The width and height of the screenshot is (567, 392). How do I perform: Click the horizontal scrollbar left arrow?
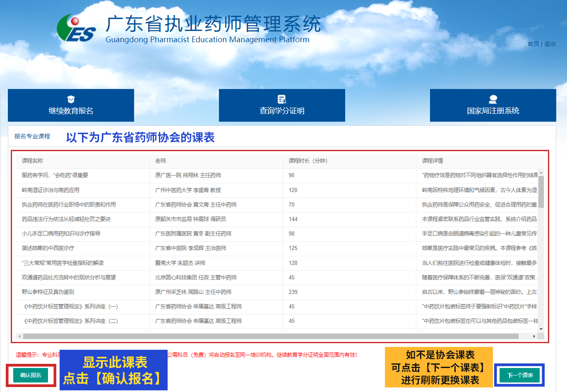pyautogui.click(x=19, y=336)
